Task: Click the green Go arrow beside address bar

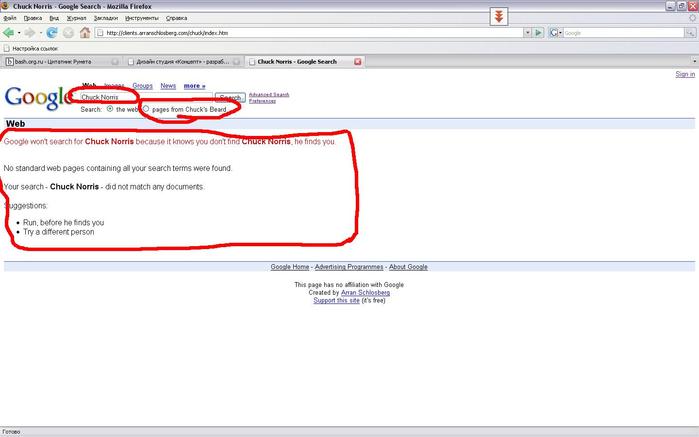Action: 539,33
